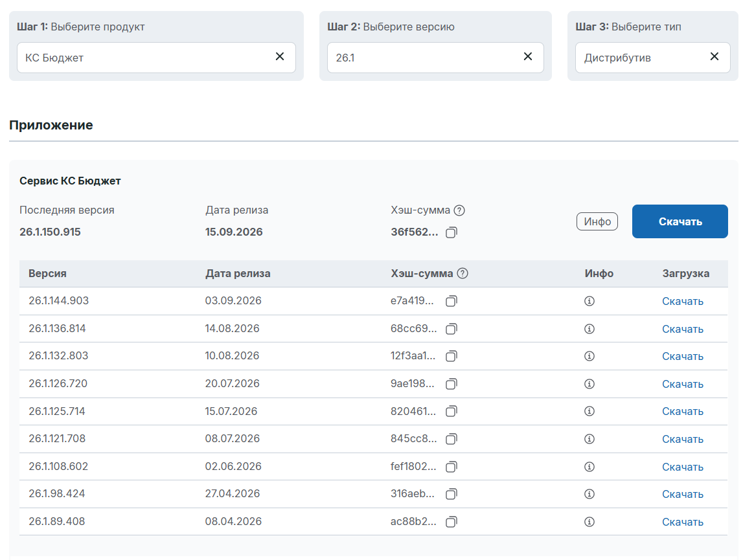Open info for version 26.1.136.814
Screen dimensions: 743x560
coord(589,329)
